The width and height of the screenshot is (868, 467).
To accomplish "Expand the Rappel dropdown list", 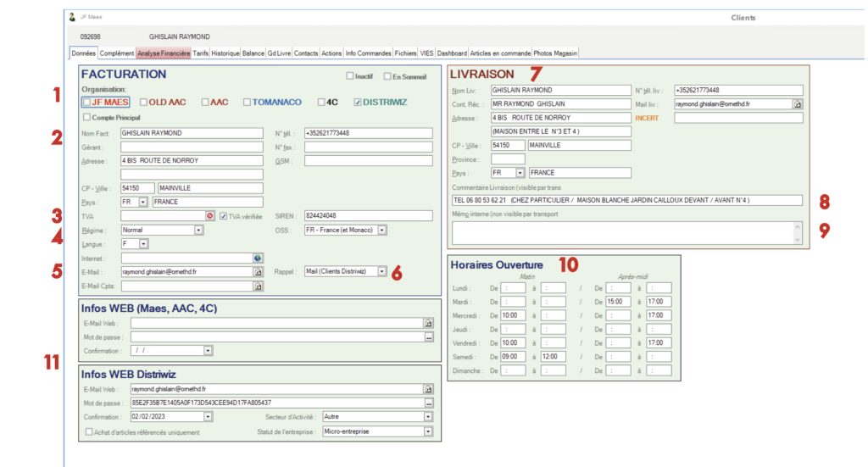I will [x=381, y=272].
